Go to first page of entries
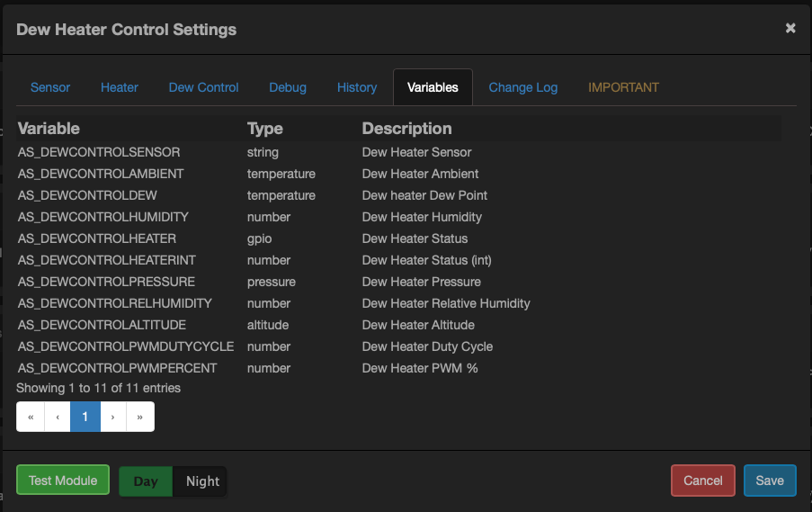Image resolution: width=812 pixels, height=512 pixels. tap(31, 417)
